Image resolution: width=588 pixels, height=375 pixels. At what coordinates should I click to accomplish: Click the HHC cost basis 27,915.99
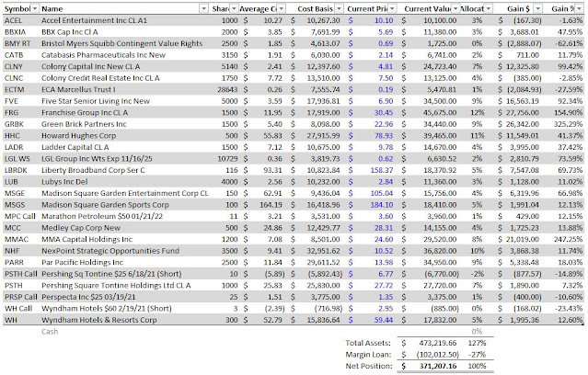point(323,136)
